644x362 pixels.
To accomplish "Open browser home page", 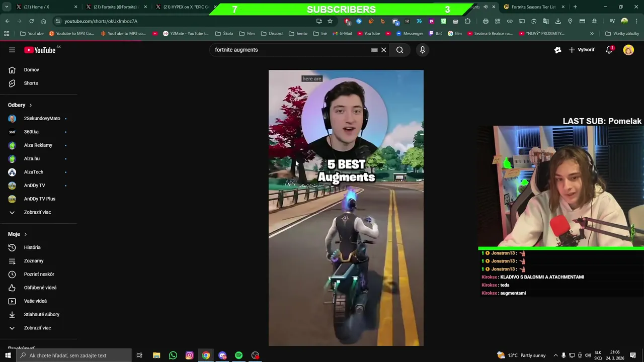I will 43,21.
